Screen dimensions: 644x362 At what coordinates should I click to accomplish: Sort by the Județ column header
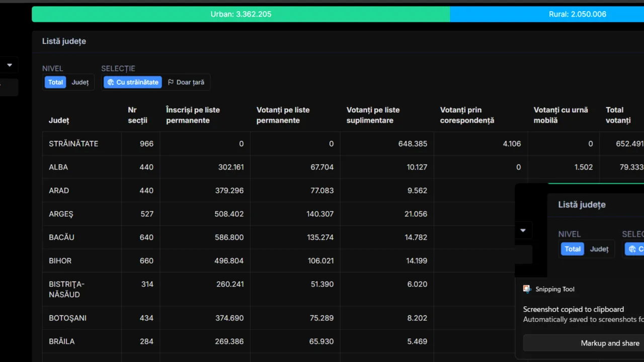click(x=59, y=121)
